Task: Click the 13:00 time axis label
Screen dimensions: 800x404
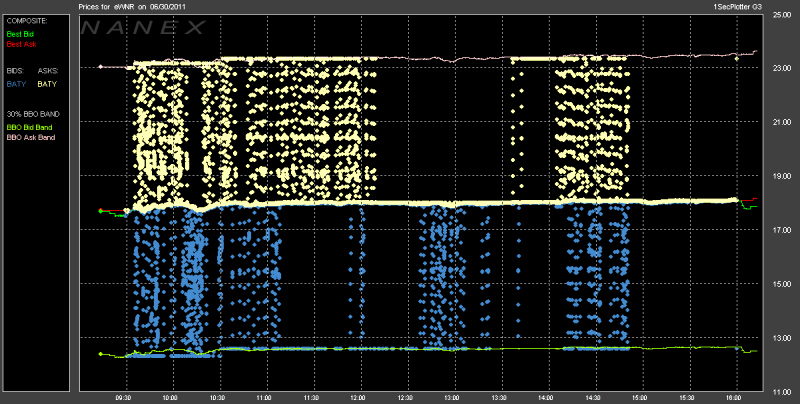Action: click(x=453, y=397)
